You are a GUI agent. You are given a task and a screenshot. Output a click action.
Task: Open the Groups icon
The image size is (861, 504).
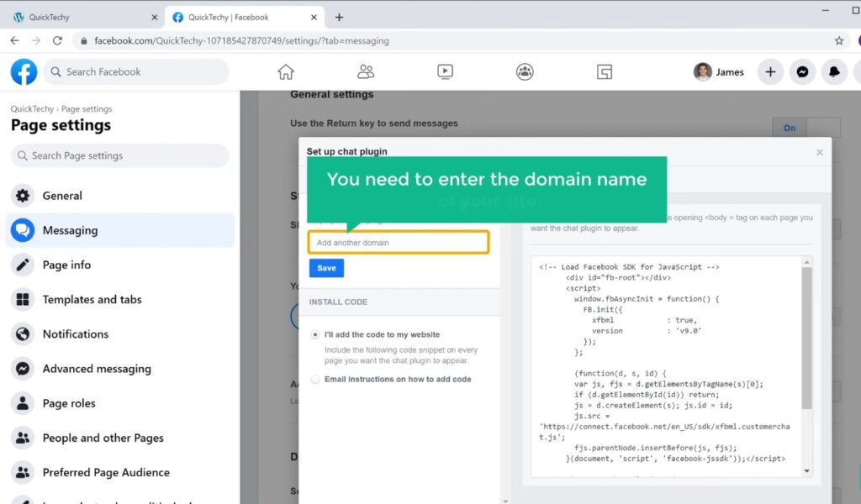(x=524, y=71)
